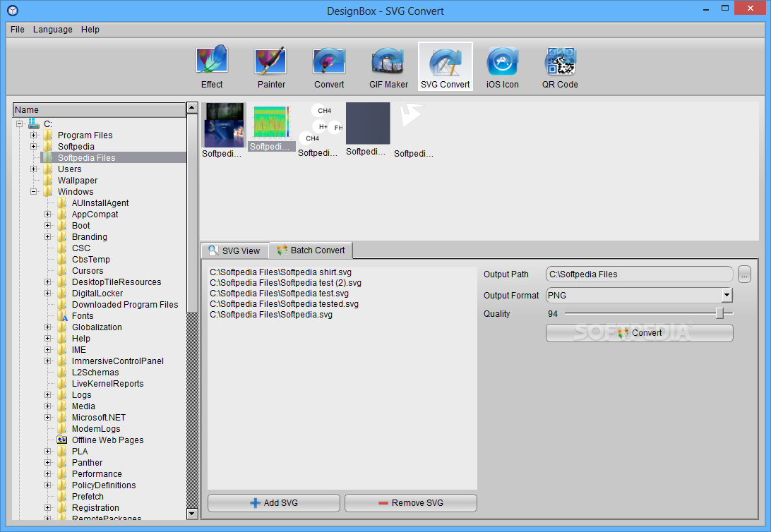The height and width of the screenshot is (532, 771).
Task: Expand the Boot folder
Action: (x=48, y=225)
